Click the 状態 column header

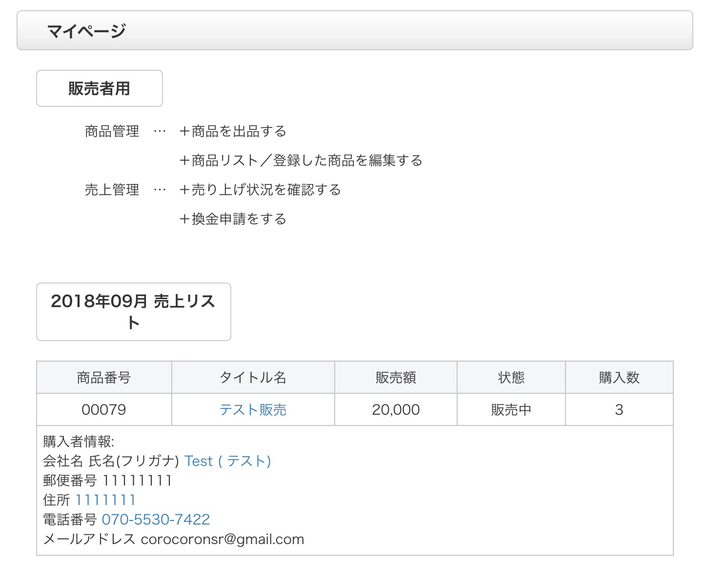511,377
